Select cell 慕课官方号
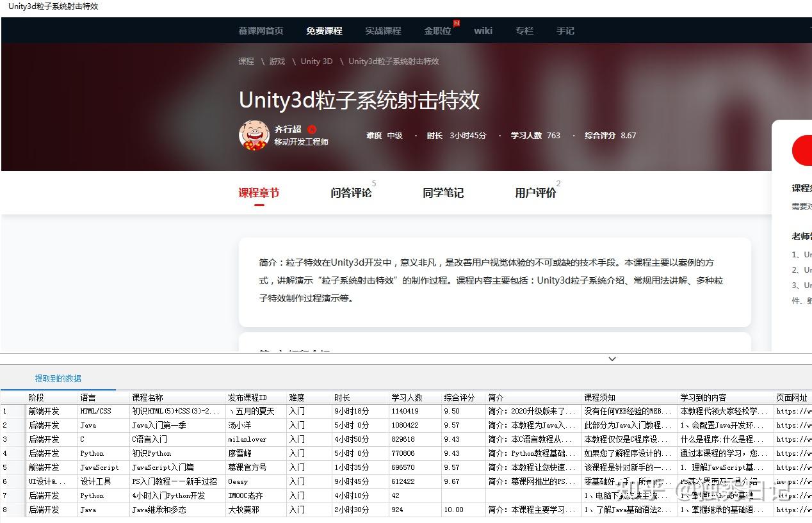This screenshot has width=812, height=523. [x=256, y=467]
